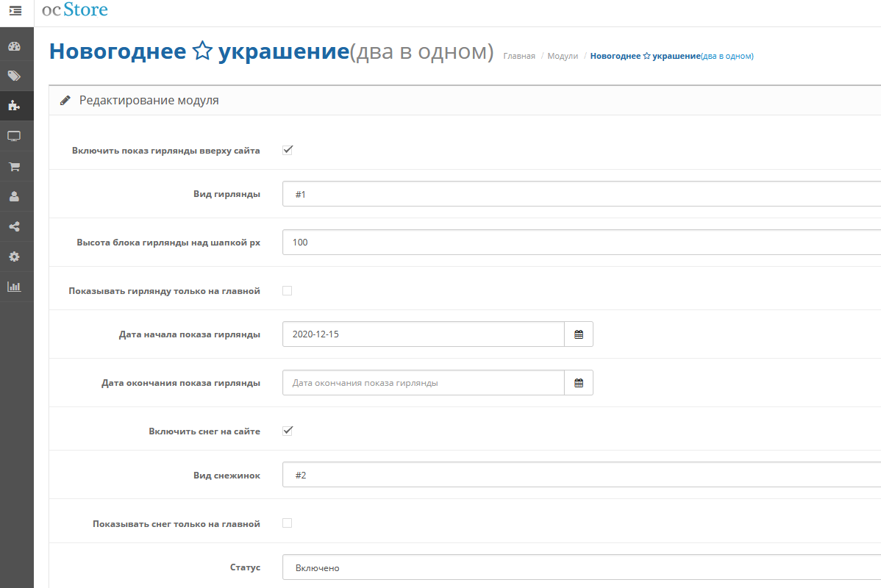
Task: Open the Sales shopping cart icon
Action: click(14, 166)
